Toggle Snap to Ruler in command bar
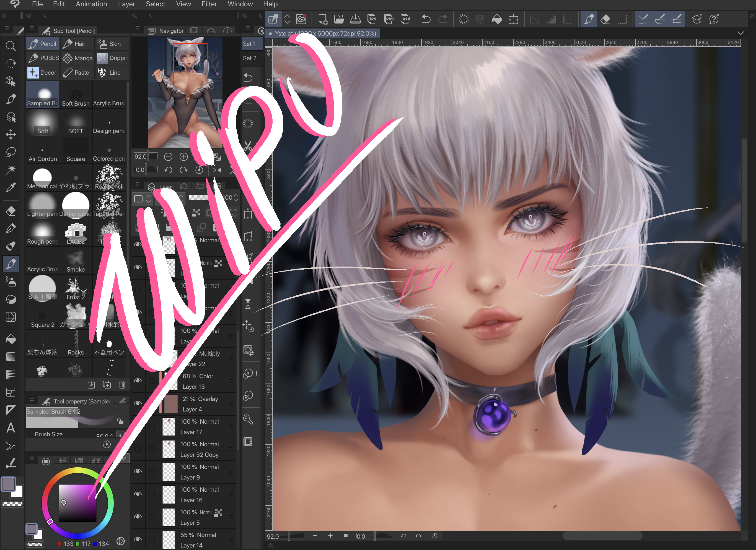Screen dimensions: 756x550 [x=643, y=19]
